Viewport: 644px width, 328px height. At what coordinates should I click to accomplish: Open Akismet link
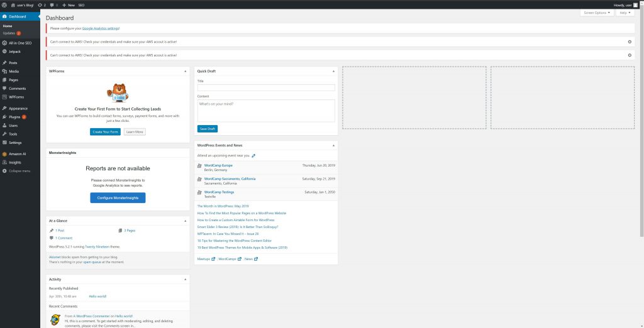click(x=55, y=257)
